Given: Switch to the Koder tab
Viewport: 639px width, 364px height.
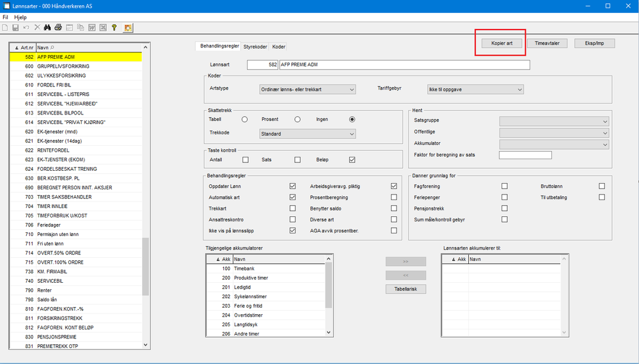Looking at the screenshot, I should pyautogui.click(x=279, y=47).
